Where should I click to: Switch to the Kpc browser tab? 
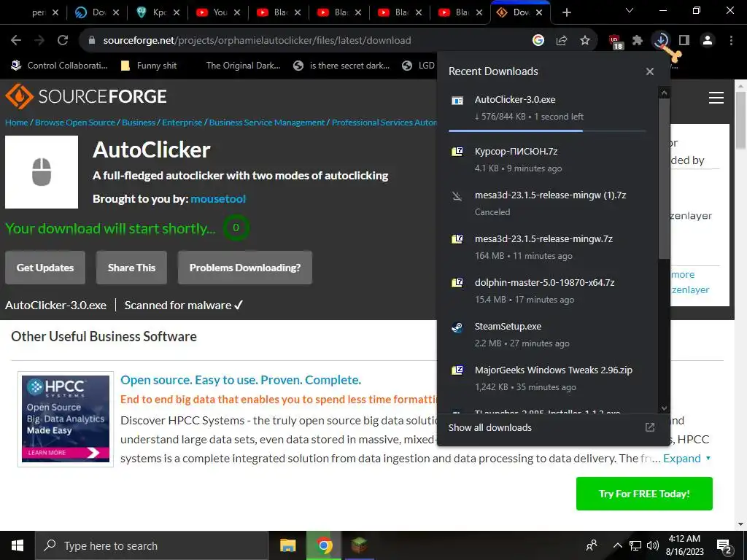158,12
